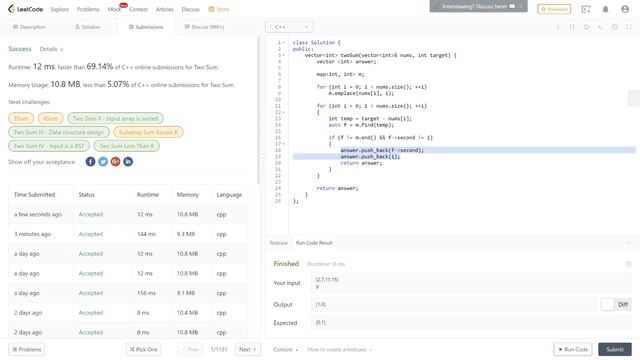Open Subarray Sum Equals K tag
This screenshot has width=640, height=360.
[x=149, y=132]
